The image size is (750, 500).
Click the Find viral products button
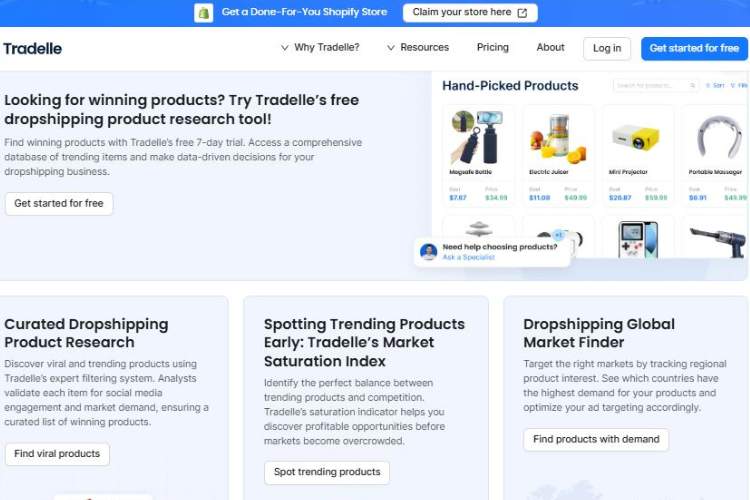point(57,454)
